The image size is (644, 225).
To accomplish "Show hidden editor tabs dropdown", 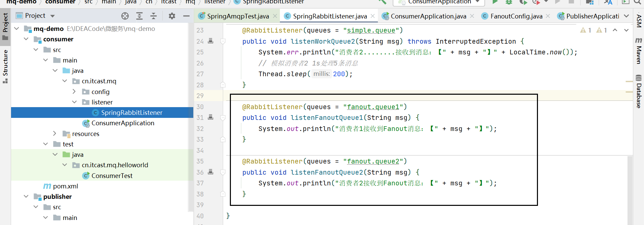I will (626, 16).
